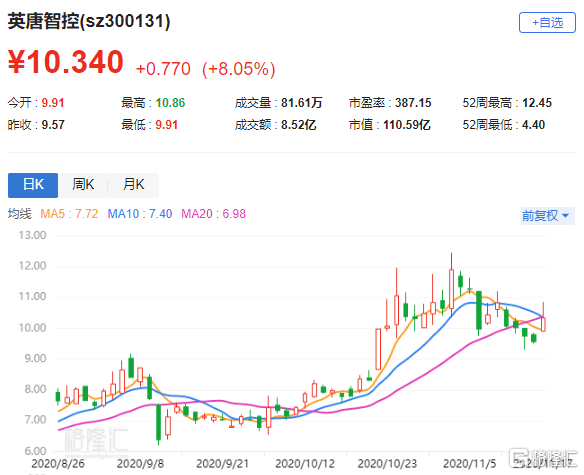Click the stock title 英唐智控(sz300131)

[89, 21]
